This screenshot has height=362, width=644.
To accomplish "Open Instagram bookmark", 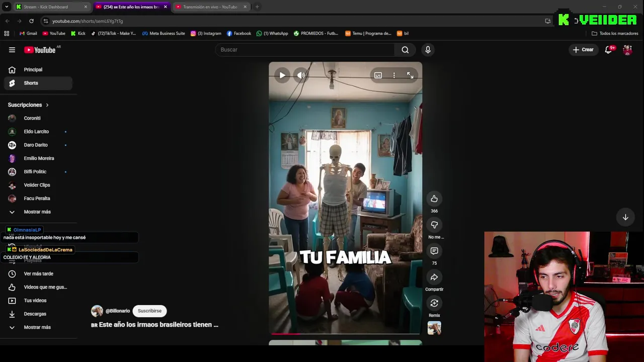I will (206, 34).
